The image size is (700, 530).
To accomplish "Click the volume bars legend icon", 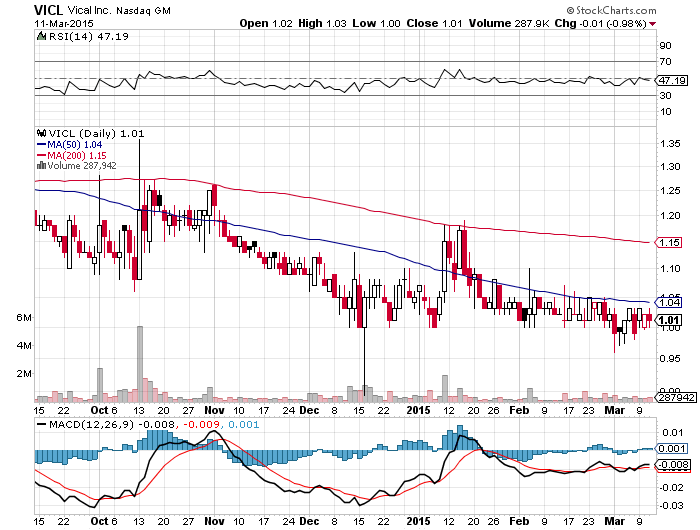I will [x=41, y=166].
